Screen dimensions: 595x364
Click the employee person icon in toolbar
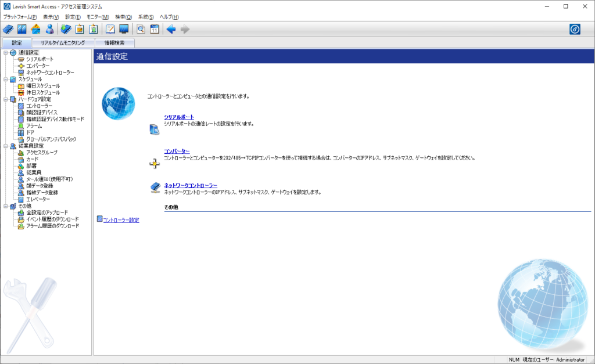click(49, 29)
